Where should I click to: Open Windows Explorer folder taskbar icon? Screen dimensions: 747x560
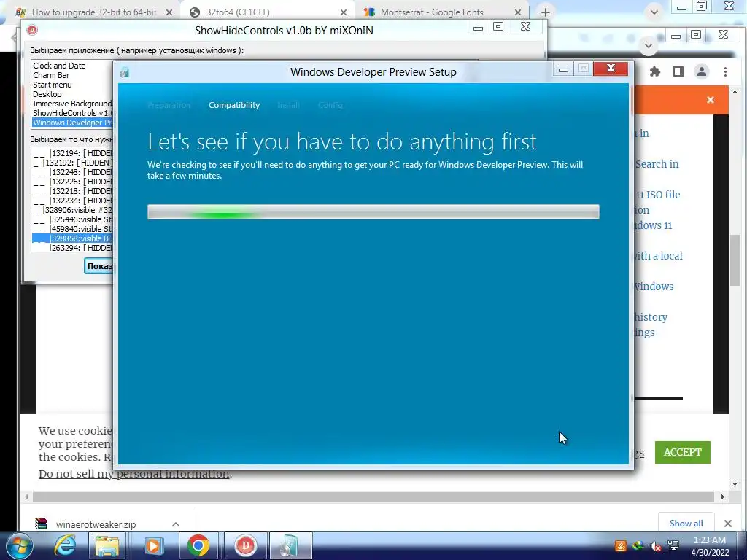(107, 545)
